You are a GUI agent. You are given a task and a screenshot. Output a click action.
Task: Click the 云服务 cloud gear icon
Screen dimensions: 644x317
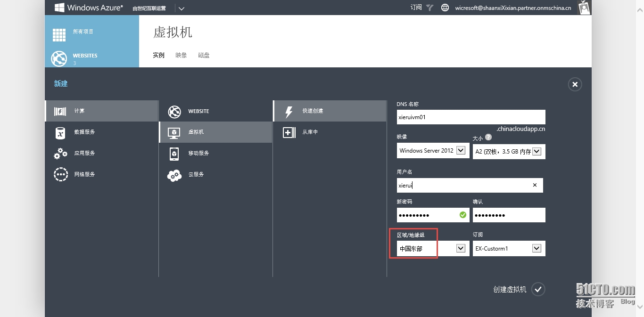[x=174, y=175]
